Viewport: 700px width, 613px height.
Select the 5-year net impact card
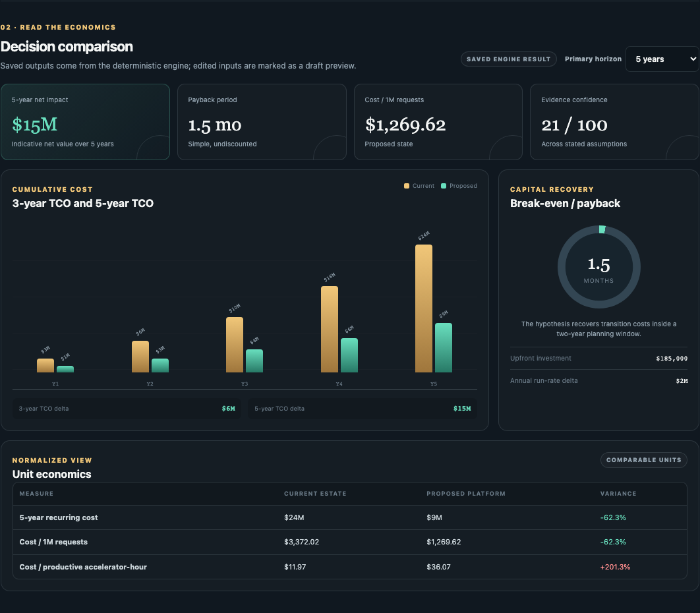tap(85, 122)
